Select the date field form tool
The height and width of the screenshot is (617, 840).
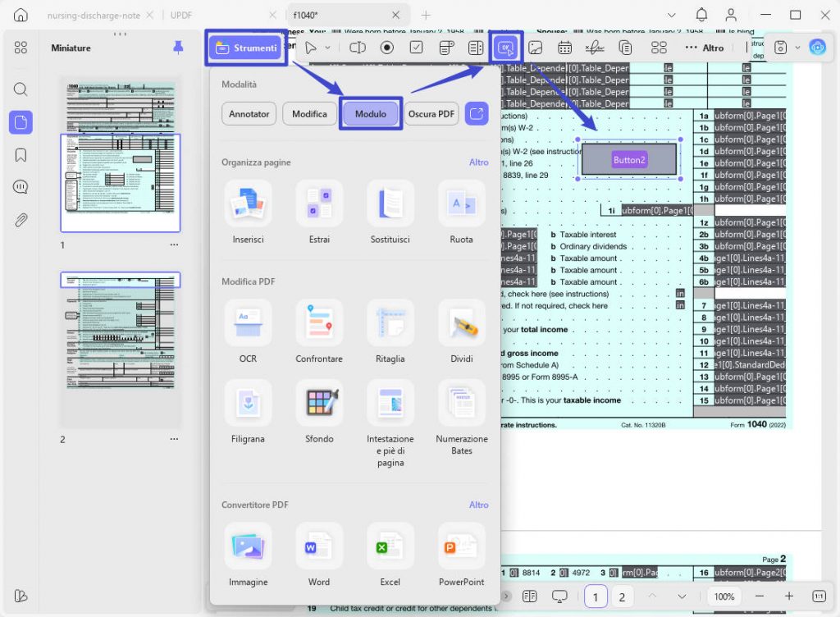coord(564,48)
